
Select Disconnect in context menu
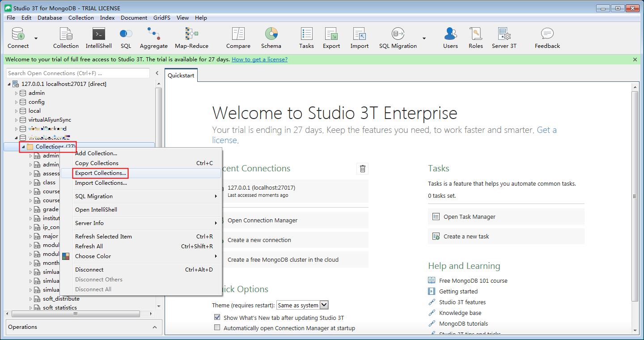(141, 270)
